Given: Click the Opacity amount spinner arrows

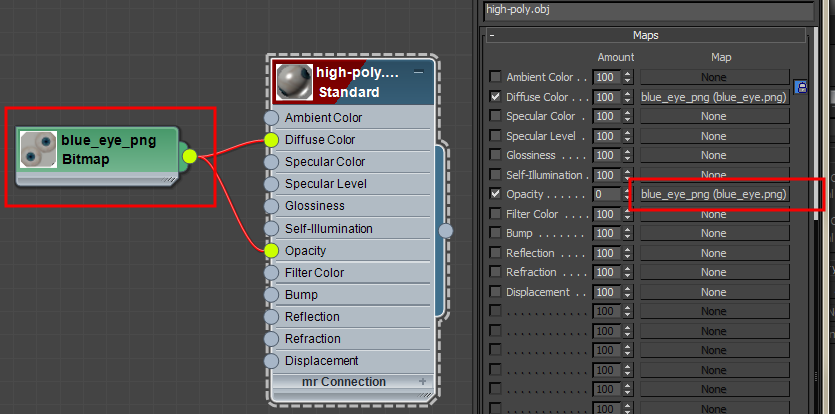Looking at the screenshot, I should (x=628, y=194).
